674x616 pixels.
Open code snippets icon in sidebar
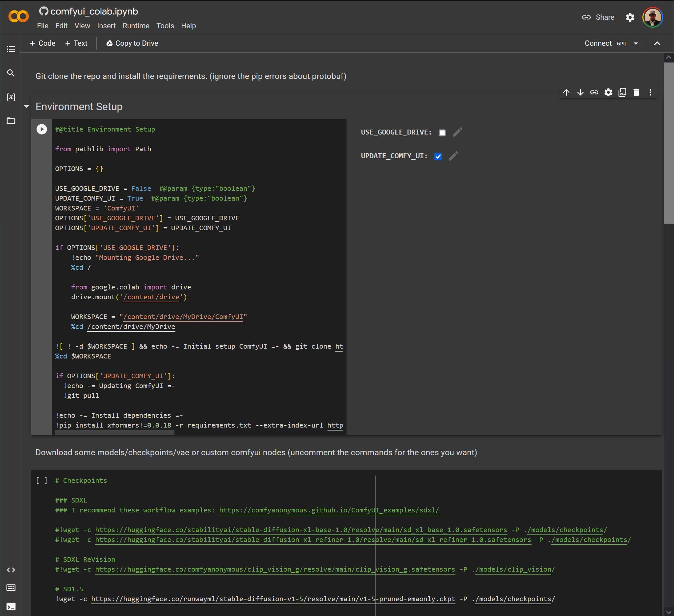(x=11, y=570)
